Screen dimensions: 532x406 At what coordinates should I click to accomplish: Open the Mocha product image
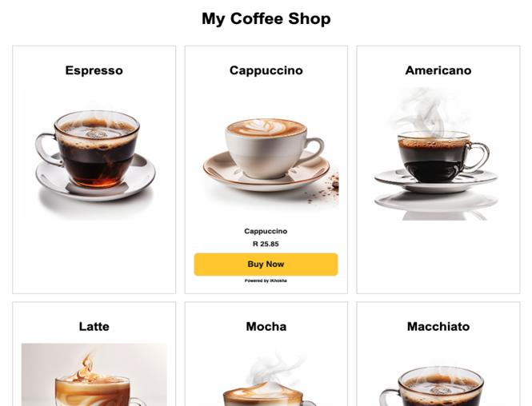[266, 375]
